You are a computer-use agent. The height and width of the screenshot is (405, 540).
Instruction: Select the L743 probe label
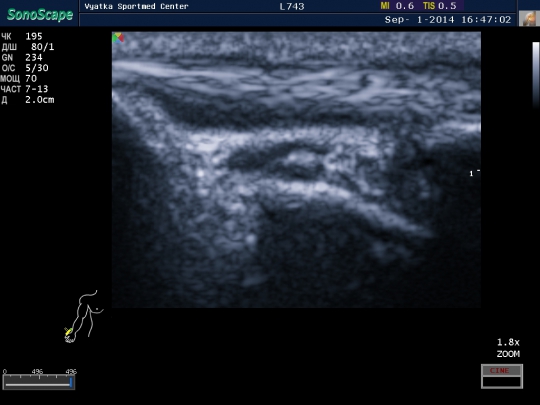(x=292, y=7)
